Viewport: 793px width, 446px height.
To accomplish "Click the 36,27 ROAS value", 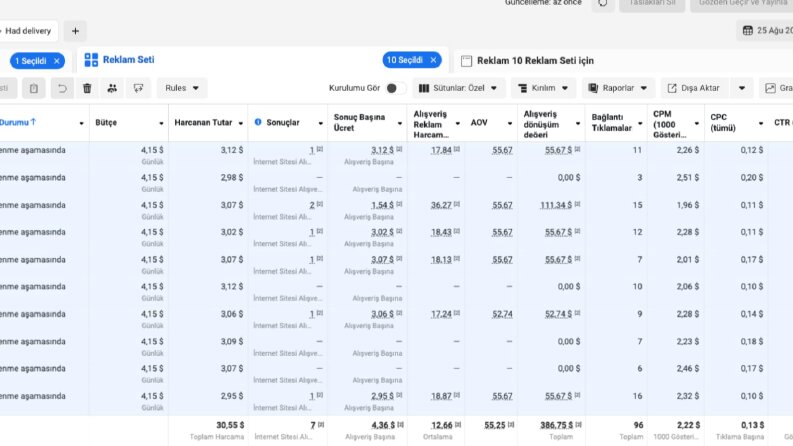I will 441,205.
